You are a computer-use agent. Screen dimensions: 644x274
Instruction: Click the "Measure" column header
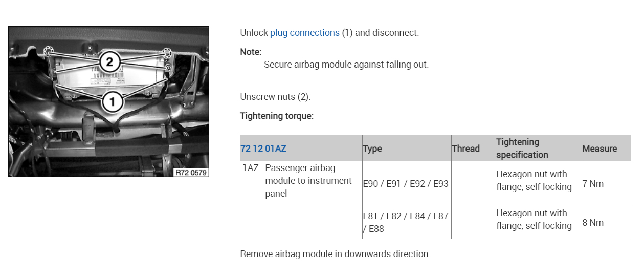coord(599,149)
